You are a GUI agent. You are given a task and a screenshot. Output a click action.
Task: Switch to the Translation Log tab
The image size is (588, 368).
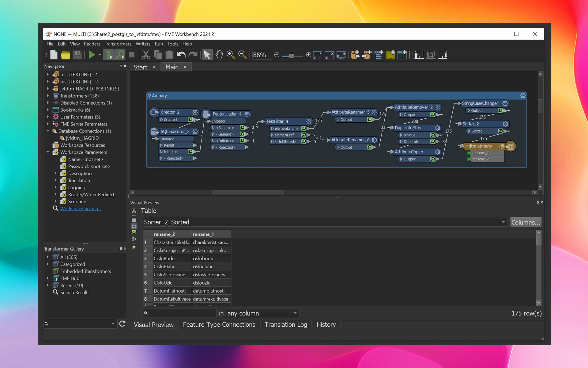(x=286, y=324)
